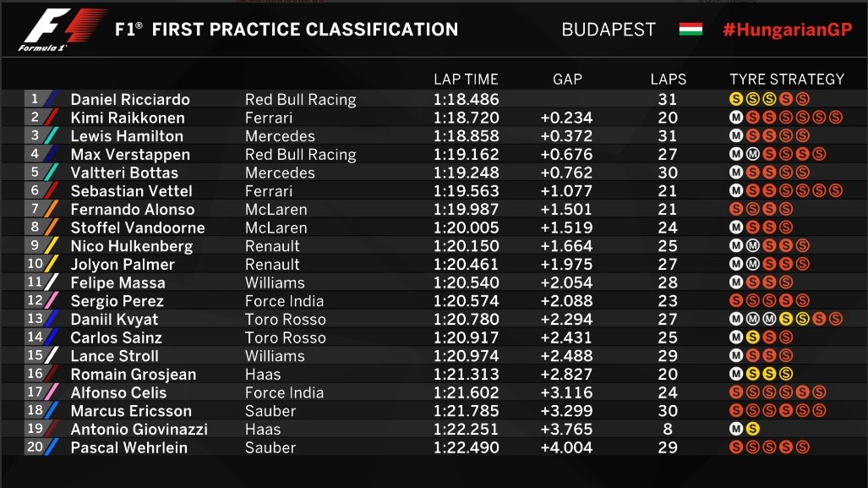Image resolution: width=868 pixels, height=488 pixels.
Task: Select the TYRE STRATEGY column header
Action: [787, 80]
